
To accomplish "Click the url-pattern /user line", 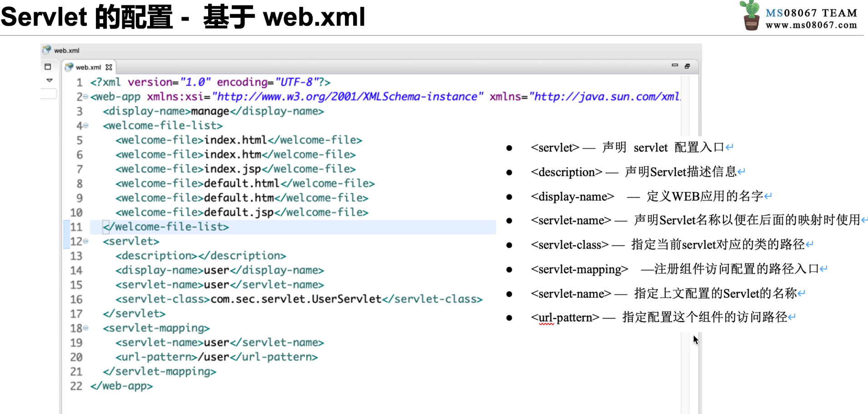I will 216,357.
